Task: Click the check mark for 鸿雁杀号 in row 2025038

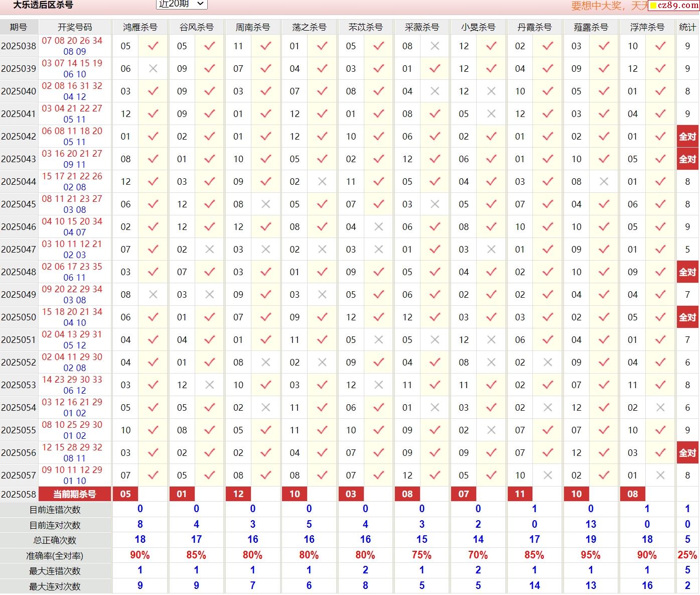Action: point(153,46)
